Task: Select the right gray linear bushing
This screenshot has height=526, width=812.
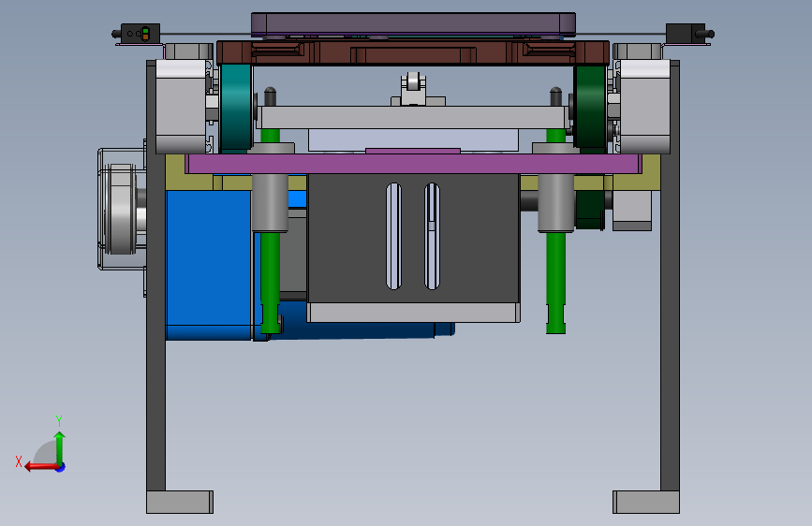Action: [555, 203]
